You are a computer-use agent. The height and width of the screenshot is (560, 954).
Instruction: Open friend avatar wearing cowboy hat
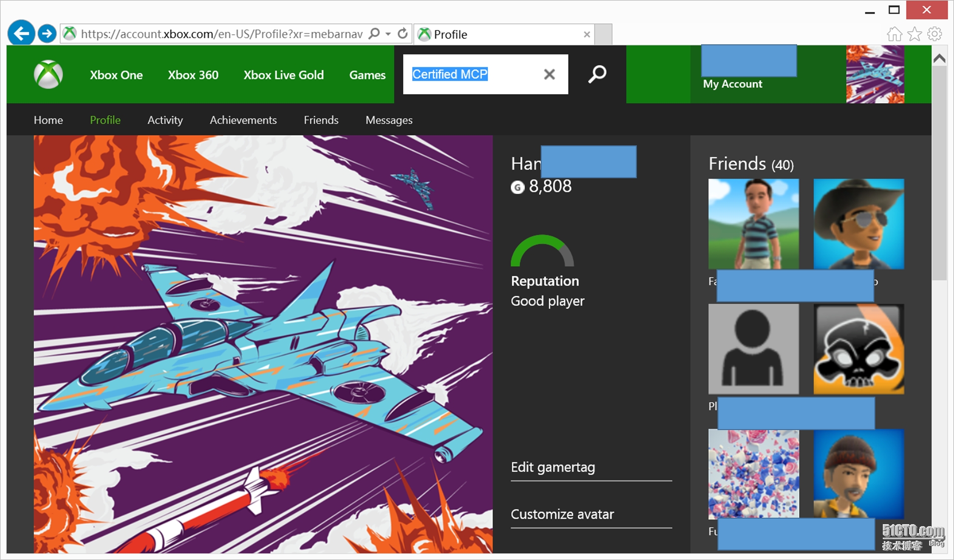pos(859,224)
